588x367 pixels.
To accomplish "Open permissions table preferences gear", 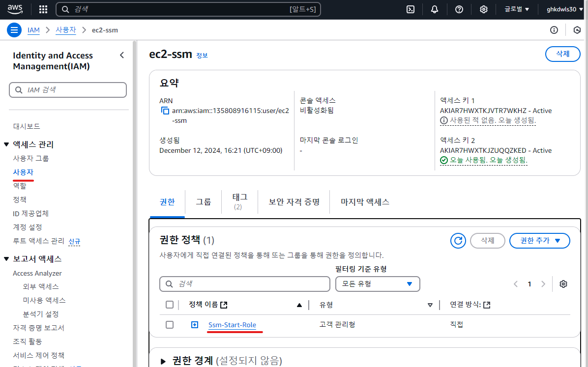I will (563, 284).
